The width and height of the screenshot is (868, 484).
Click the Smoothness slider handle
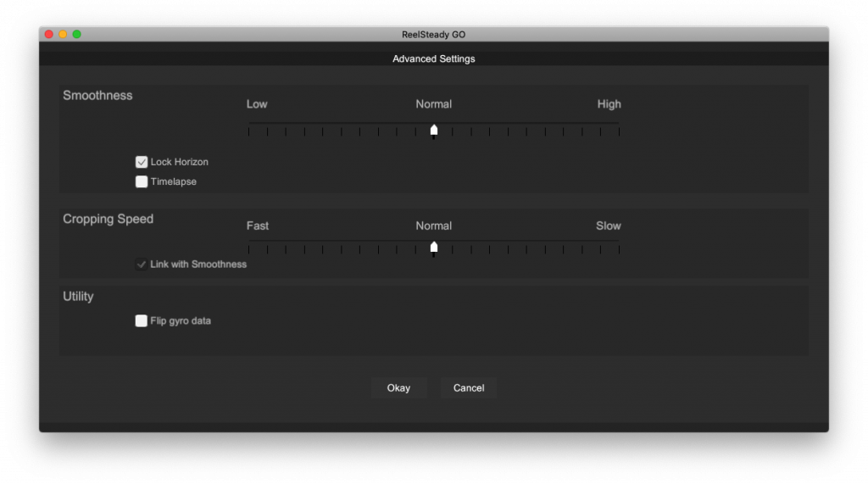(x=434, y=131)
